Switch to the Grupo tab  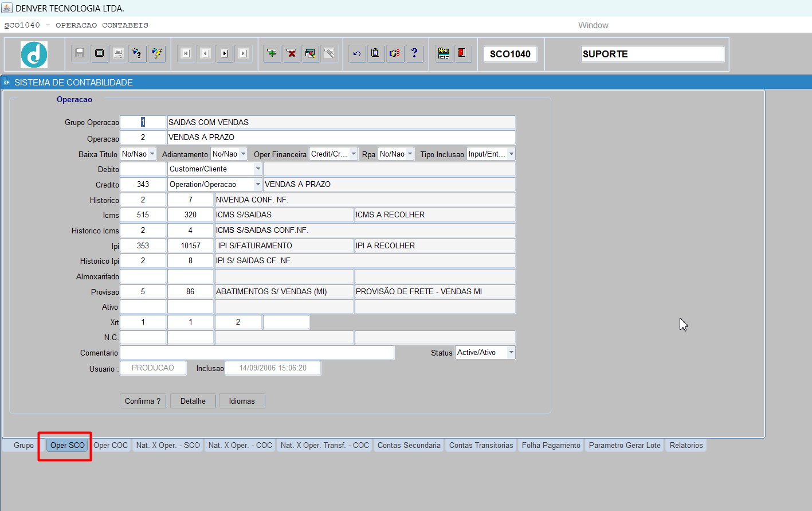click(x=23, y=445)
